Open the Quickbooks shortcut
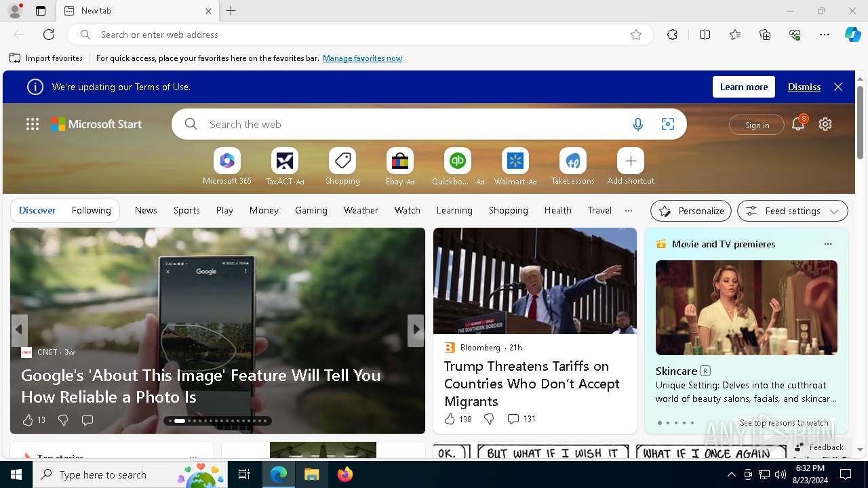Screen dimensions: 868x488 tap(458, 167)
